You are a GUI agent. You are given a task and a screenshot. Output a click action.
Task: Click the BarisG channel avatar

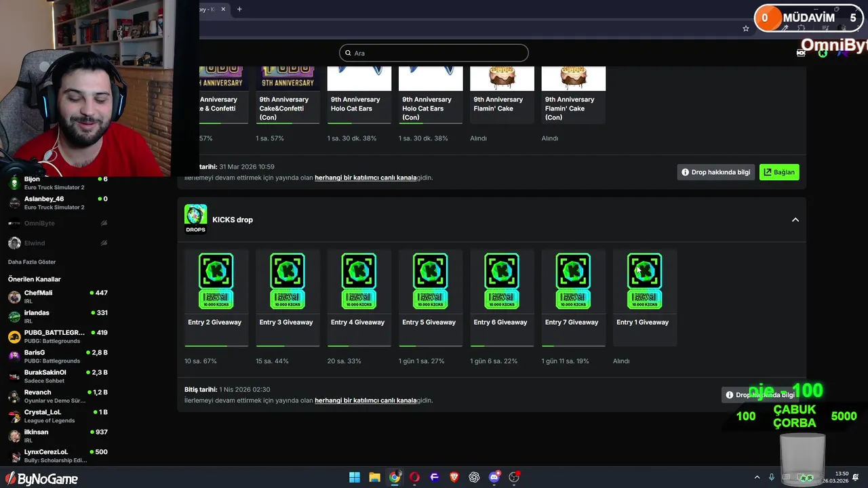tap(14, 357)
